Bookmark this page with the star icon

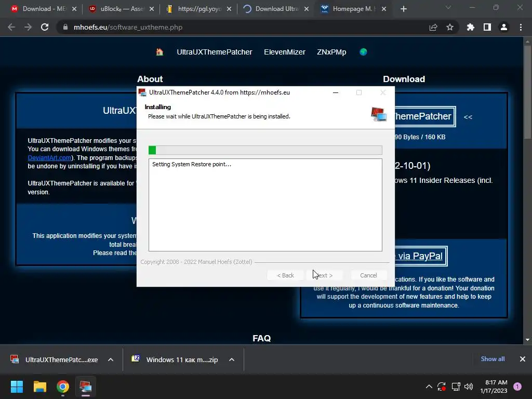450,27
